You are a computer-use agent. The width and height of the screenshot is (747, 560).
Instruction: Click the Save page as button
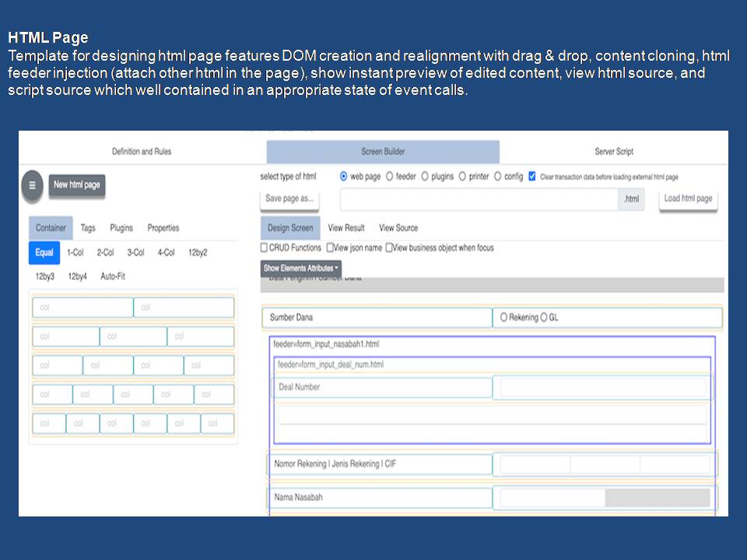click(289, 199)
